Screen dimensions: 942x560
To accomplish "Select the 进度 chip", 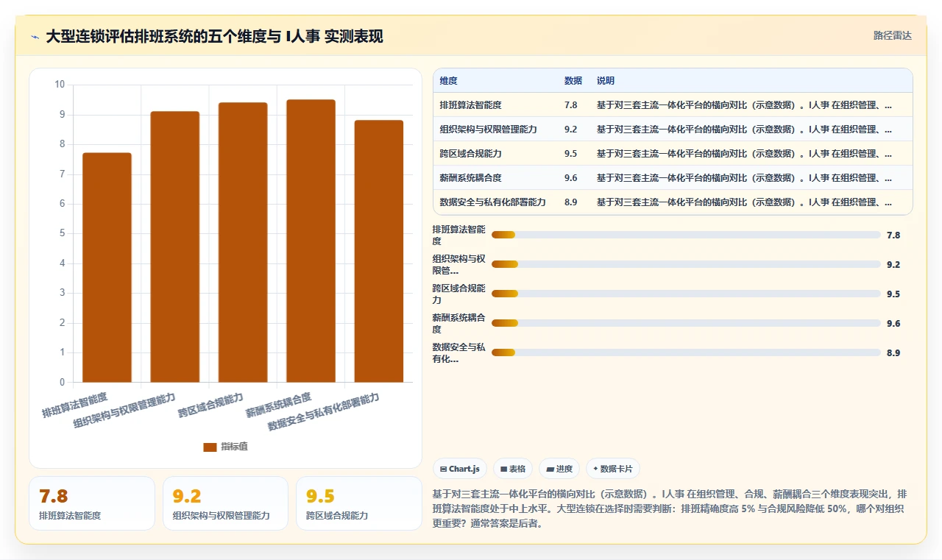I will tap(559, 469).
